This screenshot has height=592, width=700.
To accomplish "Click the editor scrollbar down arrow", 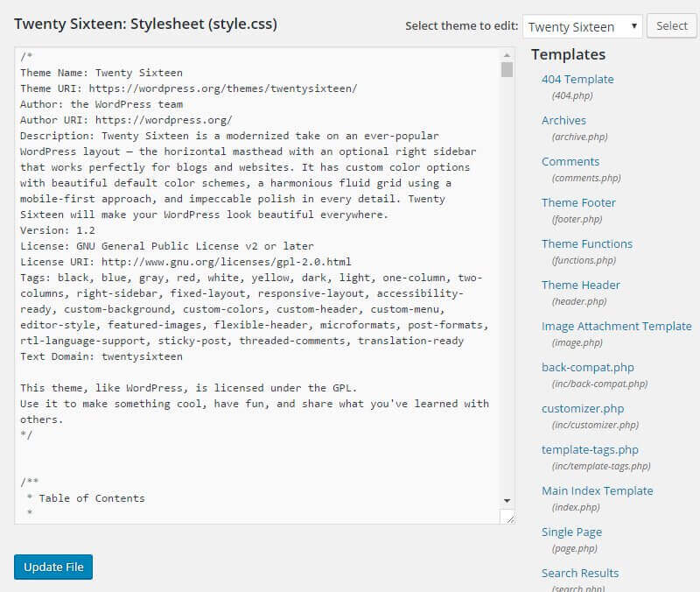I will [x=507, y=501].
